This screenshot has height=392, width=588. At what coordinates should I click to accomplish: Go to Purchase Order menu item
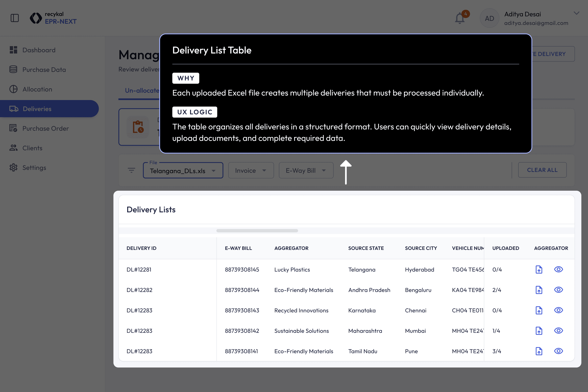click(46, 128)
